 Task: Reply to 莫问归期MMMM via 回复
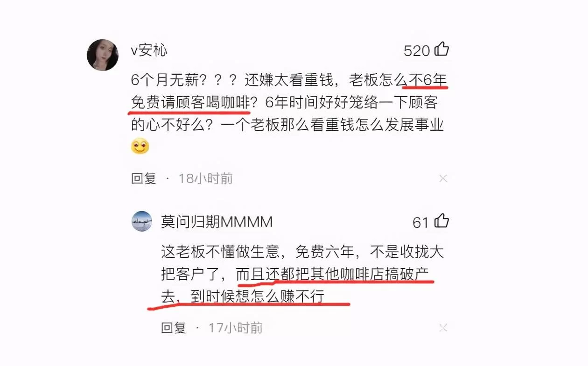(174, 328)
